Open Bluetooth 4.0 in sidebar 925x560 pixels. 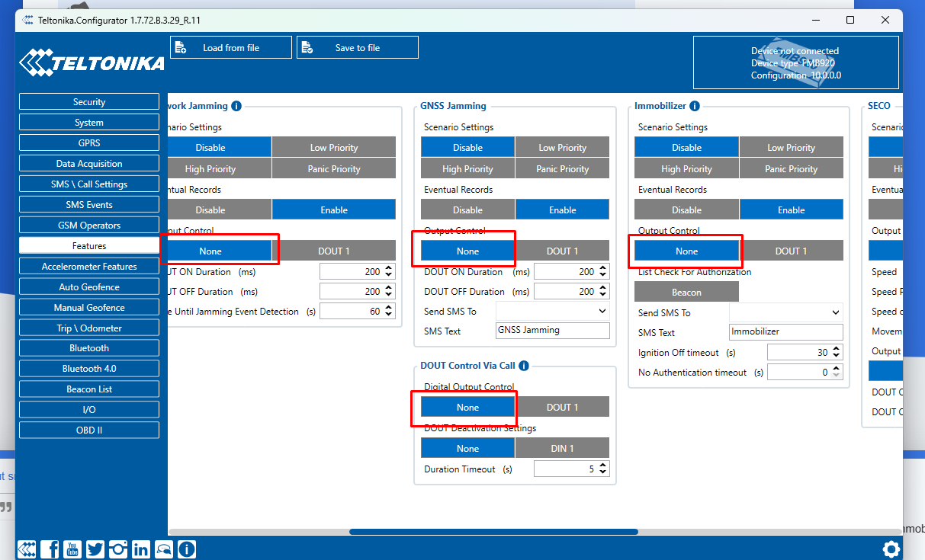click(89, 369)
